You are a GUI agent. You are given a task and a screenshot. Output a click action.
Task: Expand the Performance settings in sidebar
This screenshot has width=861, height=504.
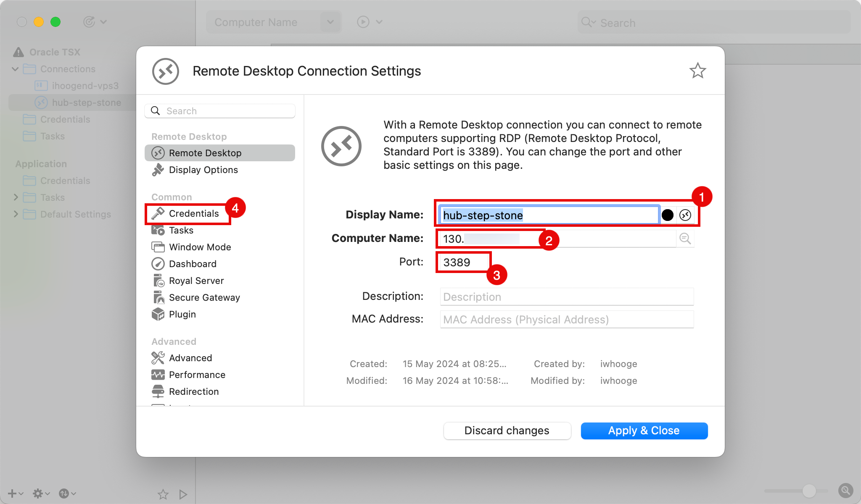coord(196,374)
